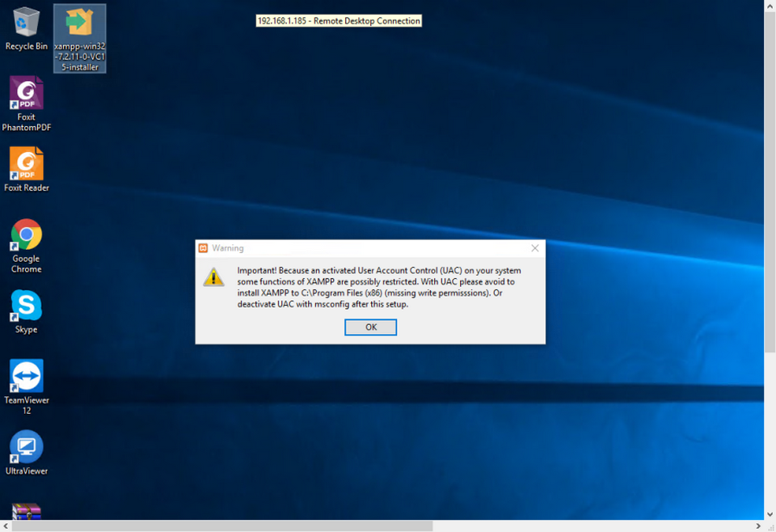Select the Skype desktop shortcut
Image resolution: width=776 pixels, height=532 pixels.
pyautogui.click(x=26, y=312)
